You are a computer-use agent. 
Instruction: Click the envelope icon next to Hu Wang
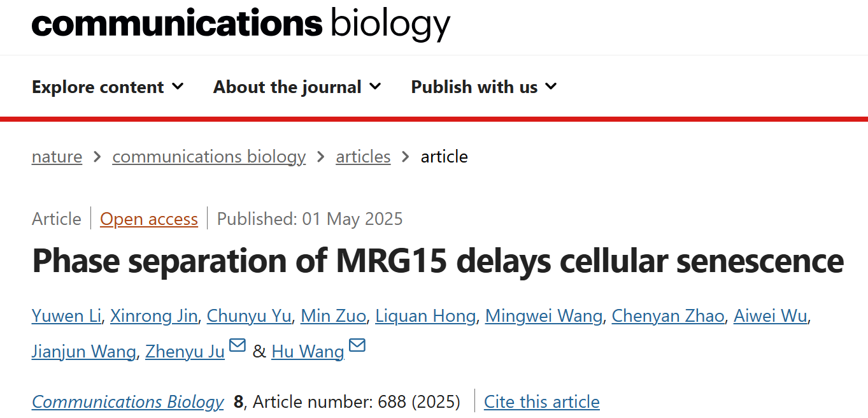pyautogui.click(x=357, y=346)
